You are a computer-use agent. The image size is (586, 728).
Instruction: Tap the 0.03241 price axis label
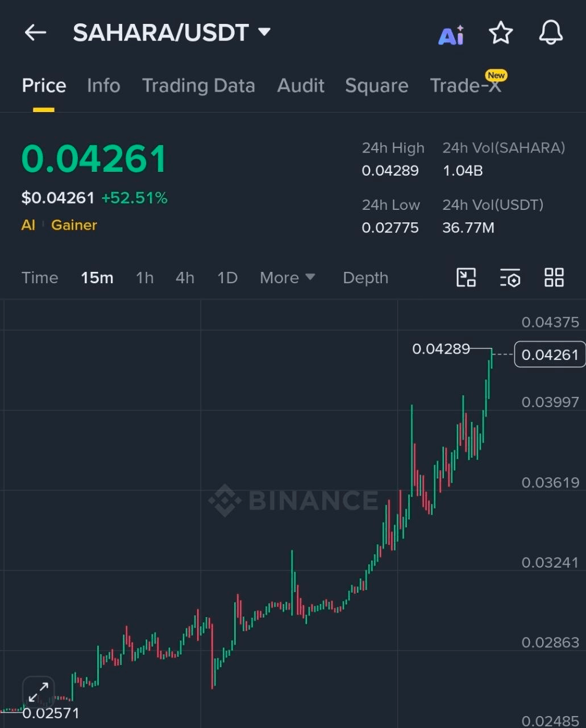coord(550,562)
